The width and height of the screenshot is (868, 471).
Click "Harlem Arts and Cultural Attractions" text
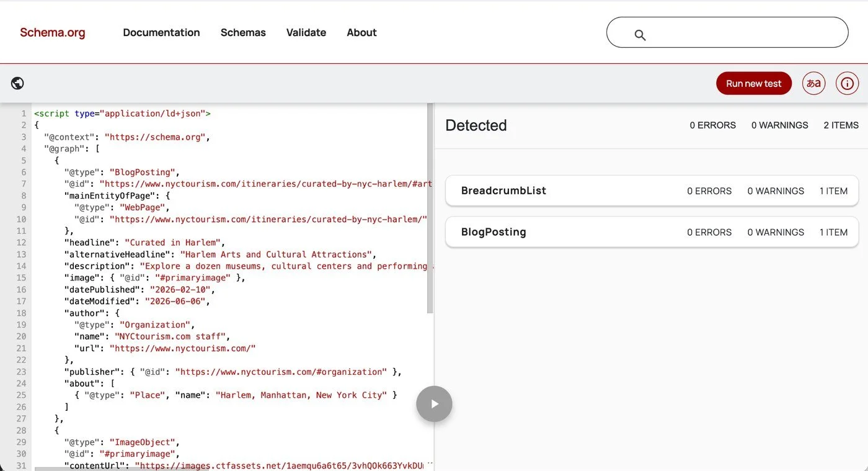277,254
